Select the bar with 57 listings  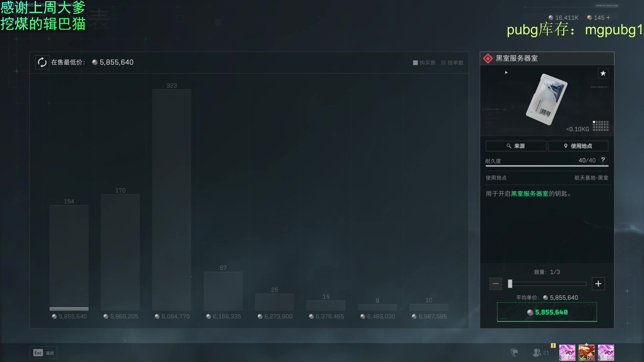pos(223,291)
